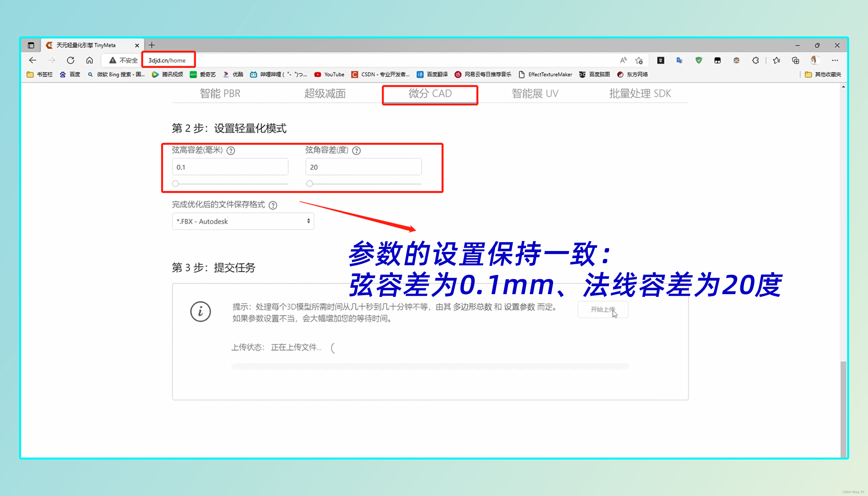Click the add-to-favorites star icon
This screenshot has width=868, height=496.
tap(639, 60)
